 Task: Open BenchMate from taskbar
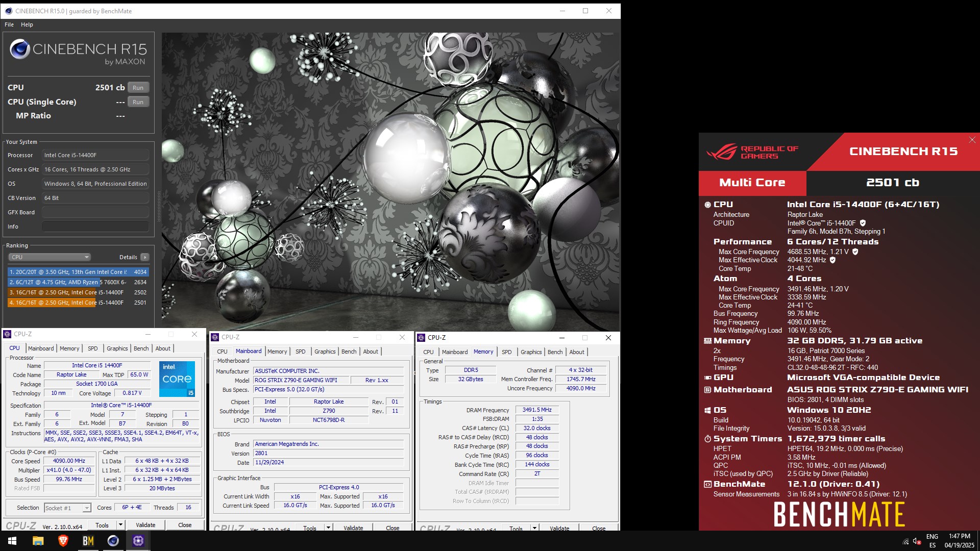(x=88, y=541)
